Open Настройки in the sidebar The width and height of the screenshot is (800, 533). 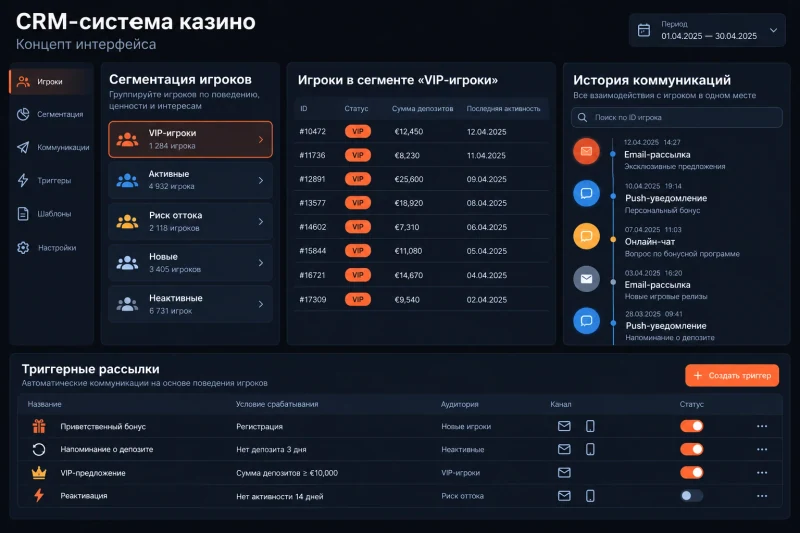tap(47, 248)
